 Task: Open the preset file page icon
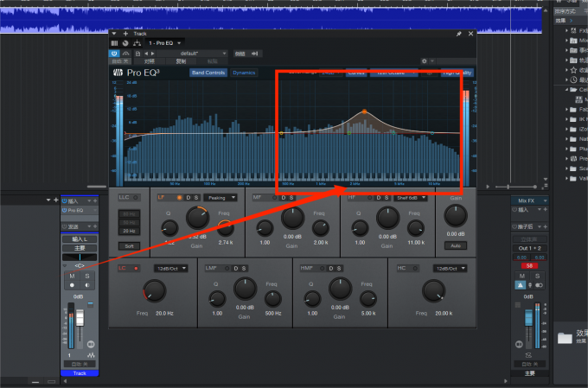[x=138, y=54]
